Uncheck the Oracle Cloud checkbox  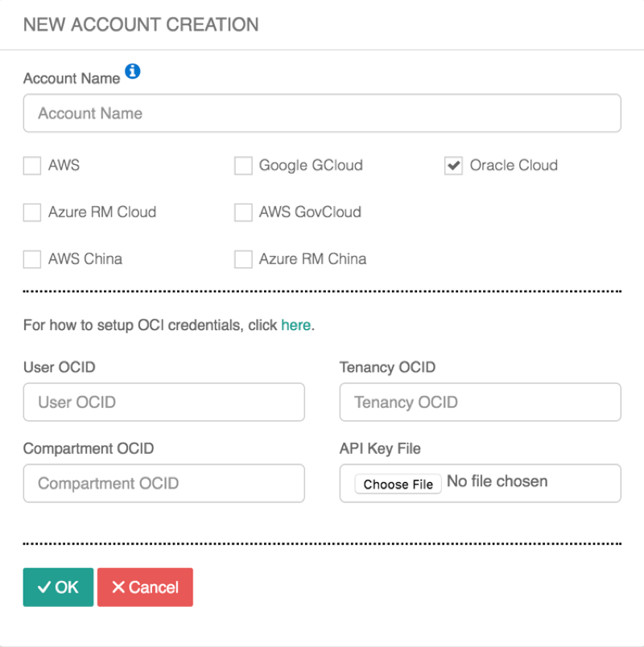tap(453, 165)
